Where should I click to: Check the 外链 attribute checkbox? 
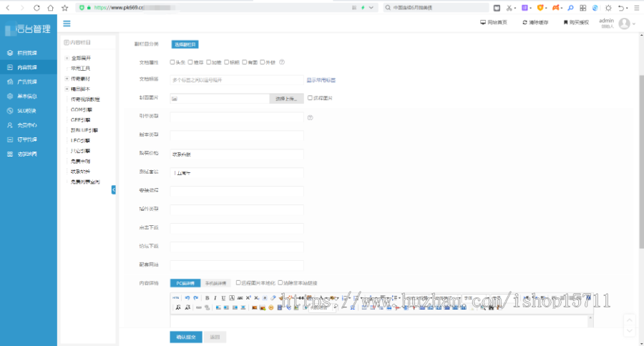(x=263, y=62)
